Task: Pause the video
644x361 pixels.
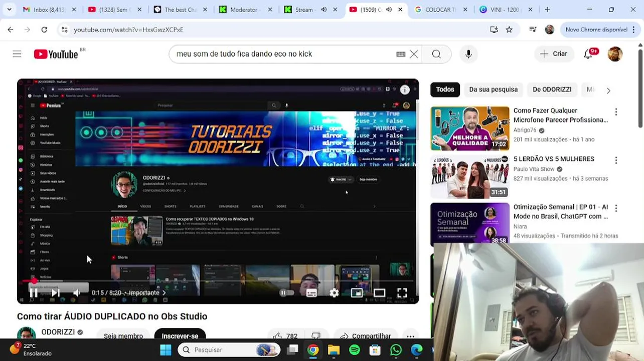Action: pyautogui.click(x=34, y=293)
